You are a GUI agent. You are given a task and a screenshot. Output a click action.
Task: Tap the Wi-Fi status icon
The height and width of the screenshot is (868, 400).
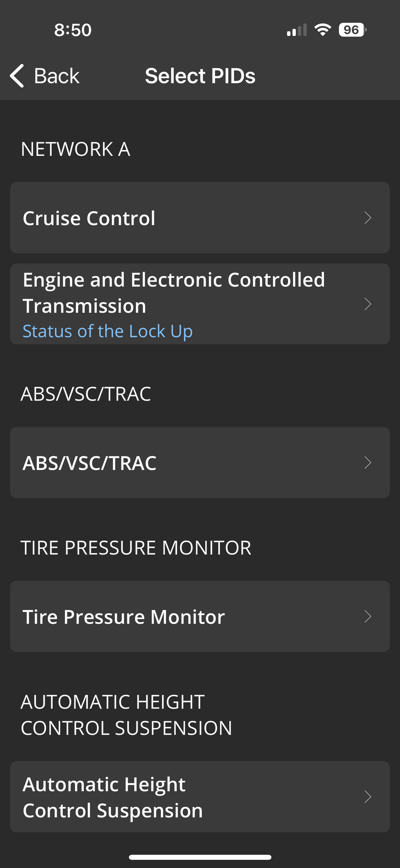(323, 30)
